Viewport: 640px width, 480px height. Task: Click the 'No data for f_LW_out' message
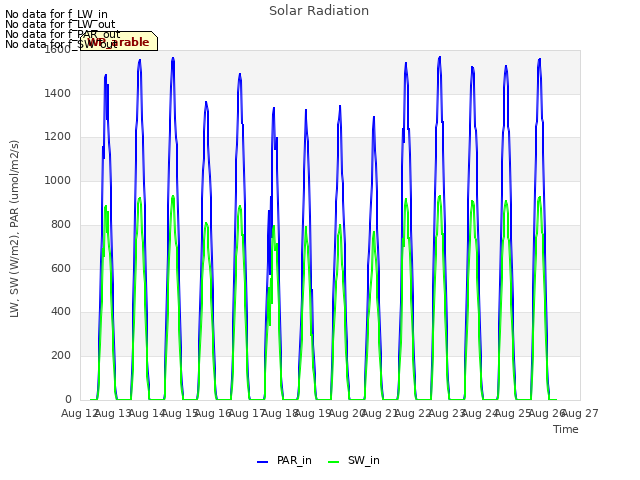[x=60, y=24]
